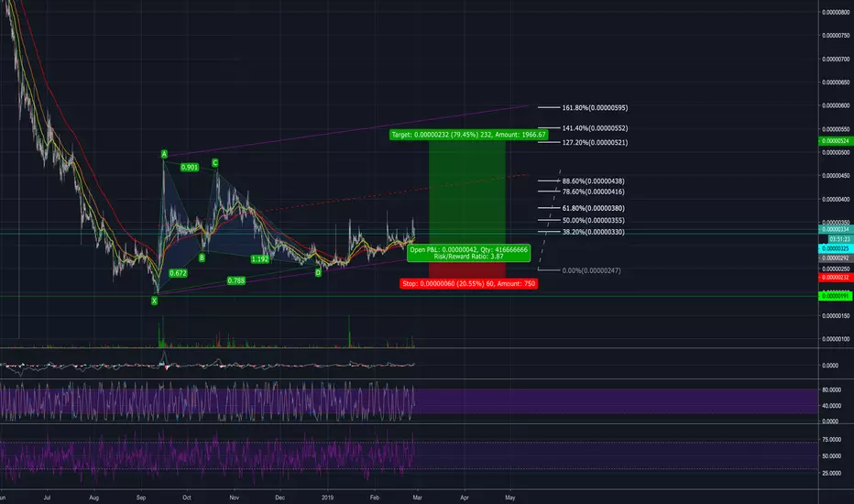Click the Oct label on time axis

(x=187, y=498)
